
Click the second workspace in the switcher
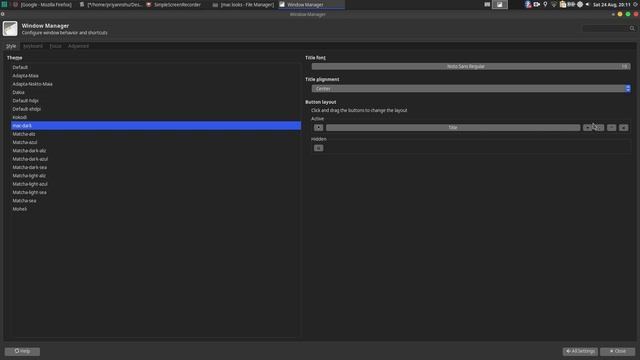point(500,4)
